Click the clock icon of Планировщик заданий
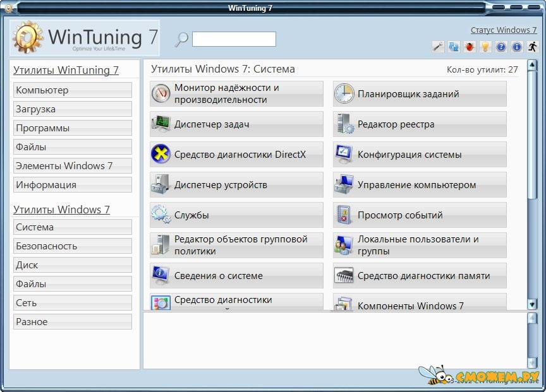 [x=344, y=93]
